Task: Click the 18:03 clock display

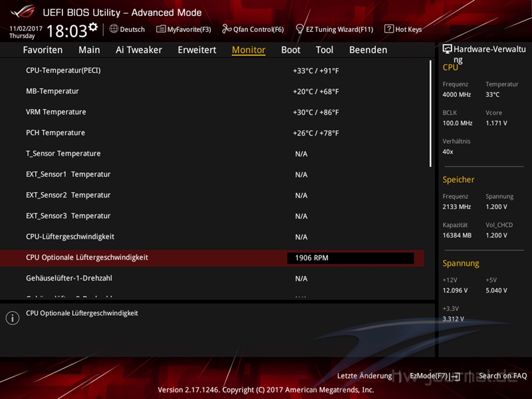Action: (67, 31)
